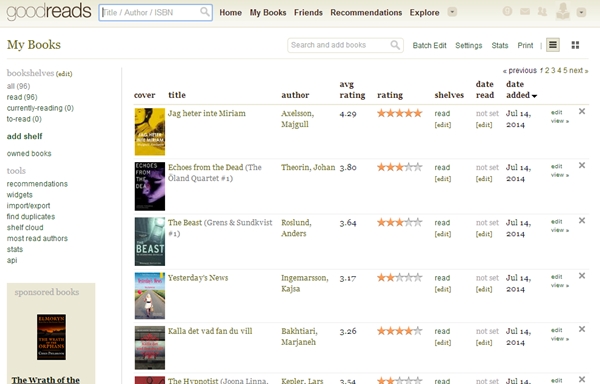Go to Friends in navigation
The width and height of the screenshot is (600, 384).
click(x=308, y=13)
